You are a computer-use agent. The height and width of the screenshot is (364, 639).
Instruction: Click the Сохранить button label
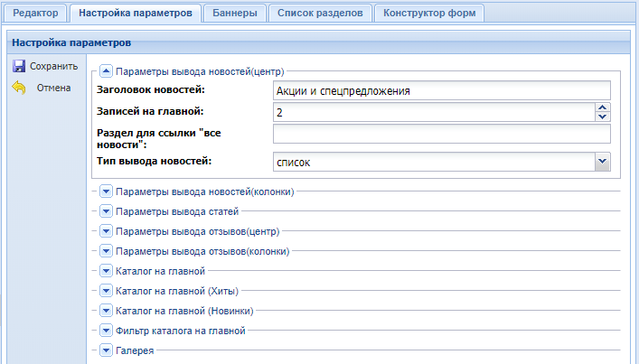click(x=54, y=66)
